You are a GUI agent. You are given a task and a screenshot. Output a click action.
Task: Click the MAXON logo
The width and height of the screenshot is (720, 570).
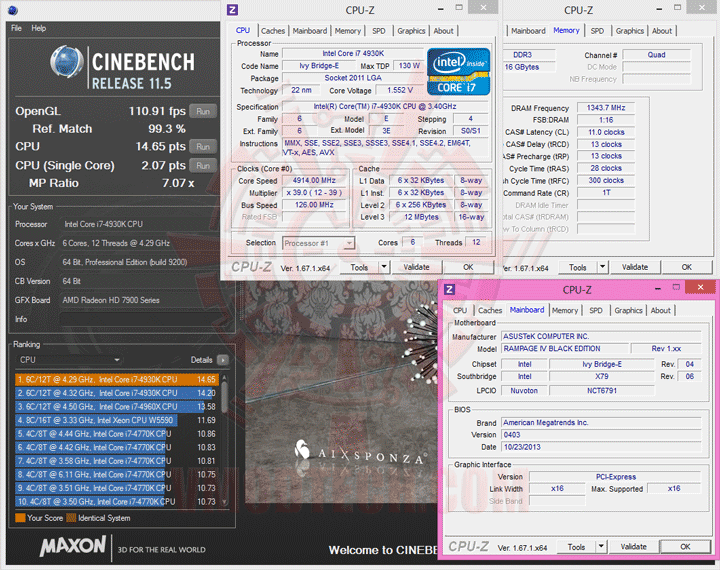pos(73,546)
